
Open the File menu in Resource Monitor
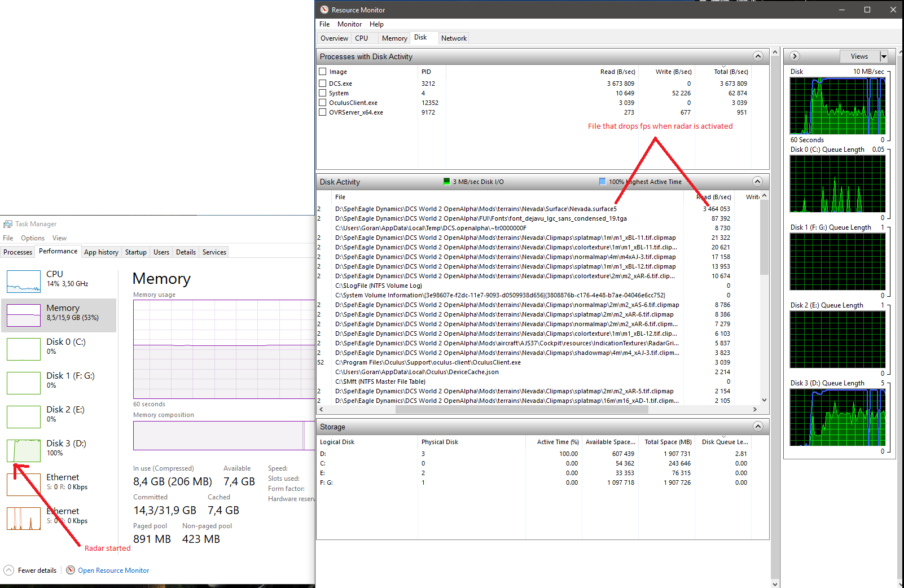pos(324,24)
